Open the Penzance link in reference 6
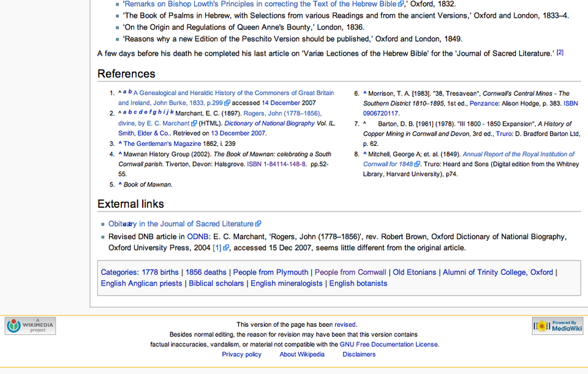This screenshot has width=588, height=374. (484, 104)
